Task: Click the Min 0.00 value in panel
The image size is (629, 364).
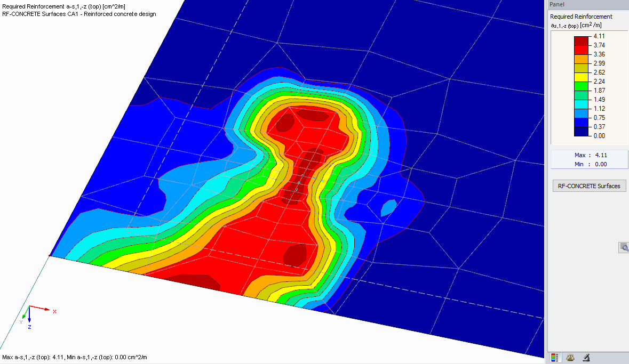Action: click(x=601, y=164)
